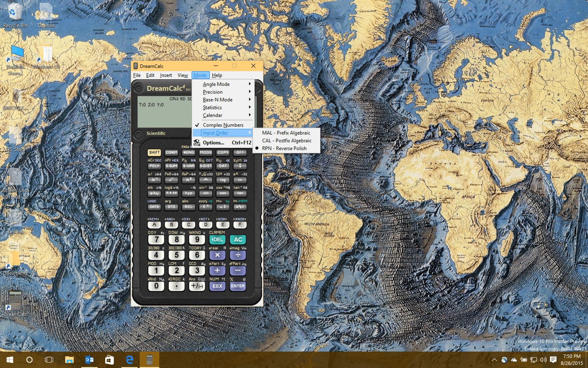Viewport: 588px width, 368px height.
Task: Open the Edit menu
Action: [x=150, y=75]
